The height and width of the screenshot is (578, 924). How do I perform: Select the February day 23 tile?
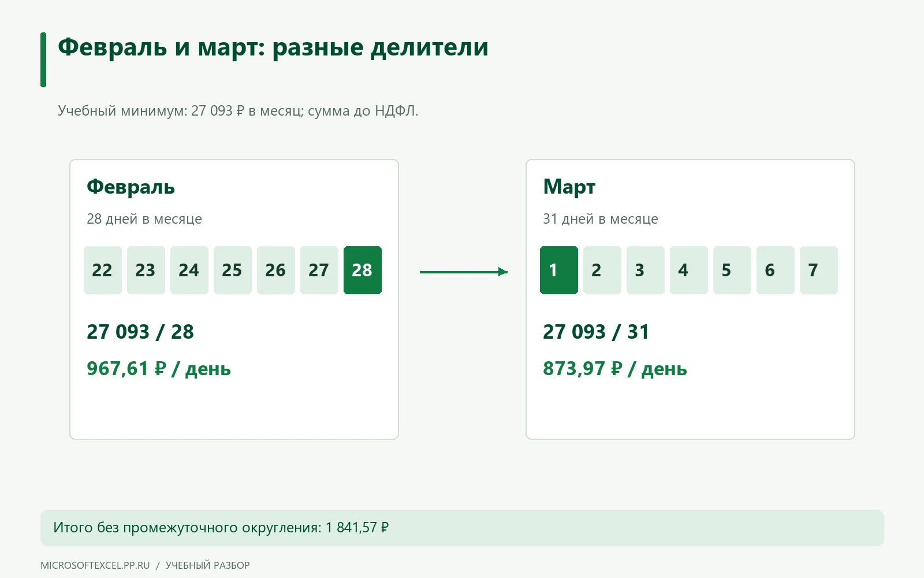point(146,270)
